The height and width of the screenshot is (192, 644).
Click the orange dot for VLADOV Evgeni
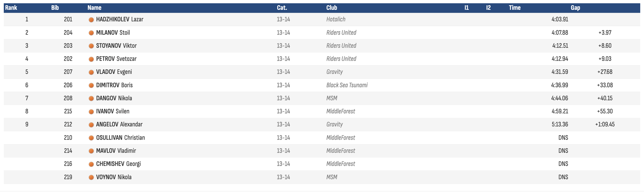tap(91, 72)
